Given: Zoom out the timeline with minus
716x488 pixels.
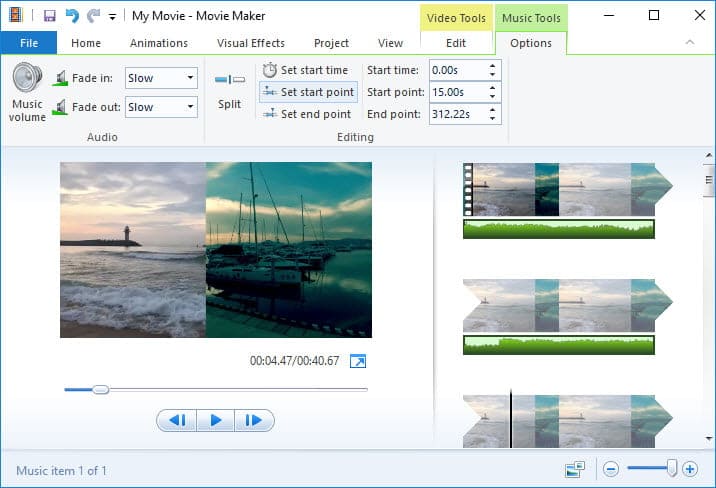Looking at the screenshot, I should pos(611,469).
